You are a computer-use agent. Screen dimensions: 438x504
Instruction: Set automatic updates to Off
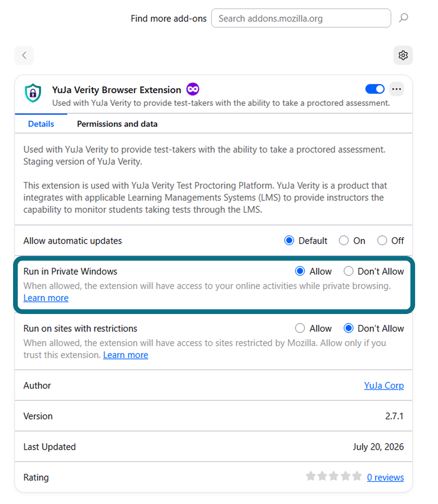[382, 241]
